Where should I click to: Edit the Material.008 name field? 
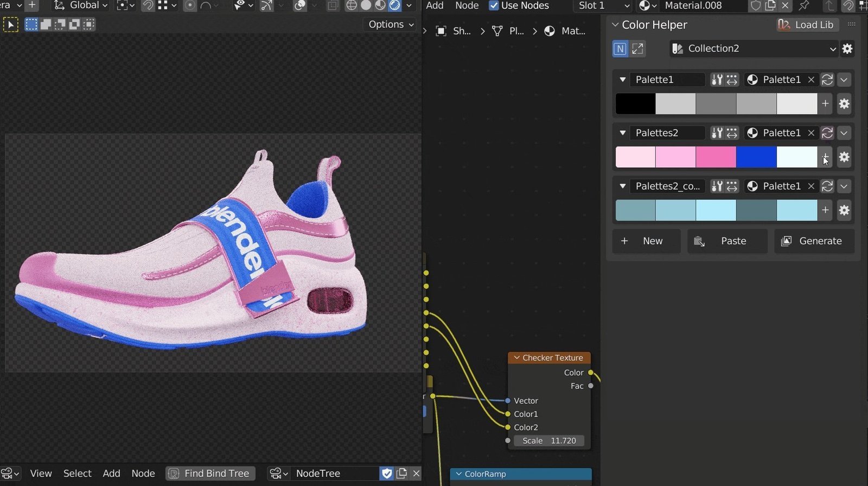(x=703, y=5)
